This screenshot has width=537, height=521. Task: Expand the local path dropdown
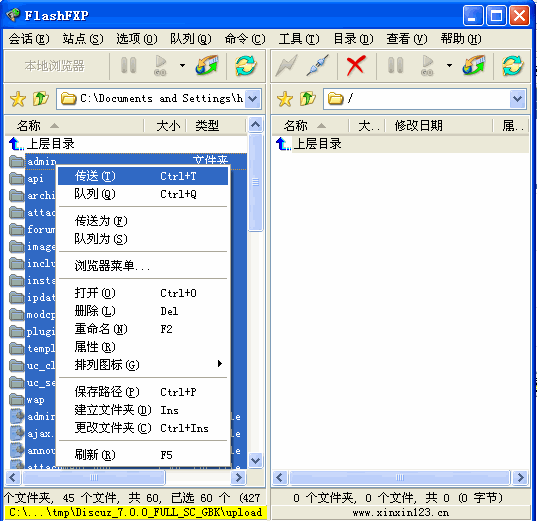[253, 99]
